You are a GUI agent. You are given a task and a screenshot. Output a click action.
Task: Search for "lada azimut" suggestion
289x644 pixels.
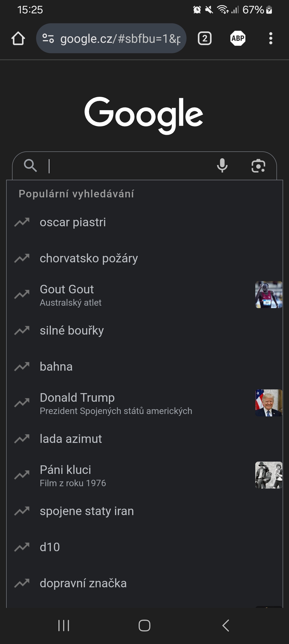pos(71,439)
